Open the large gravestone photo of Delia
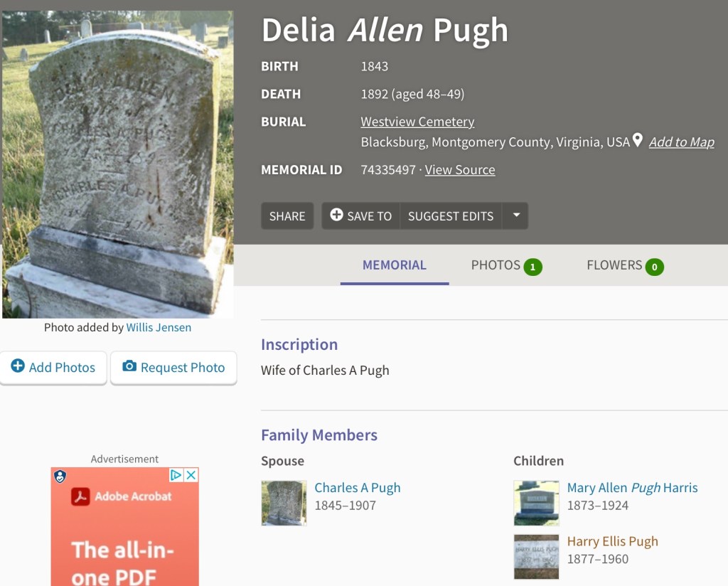Viewport: 728px width, 586px height. pos(117,164)
